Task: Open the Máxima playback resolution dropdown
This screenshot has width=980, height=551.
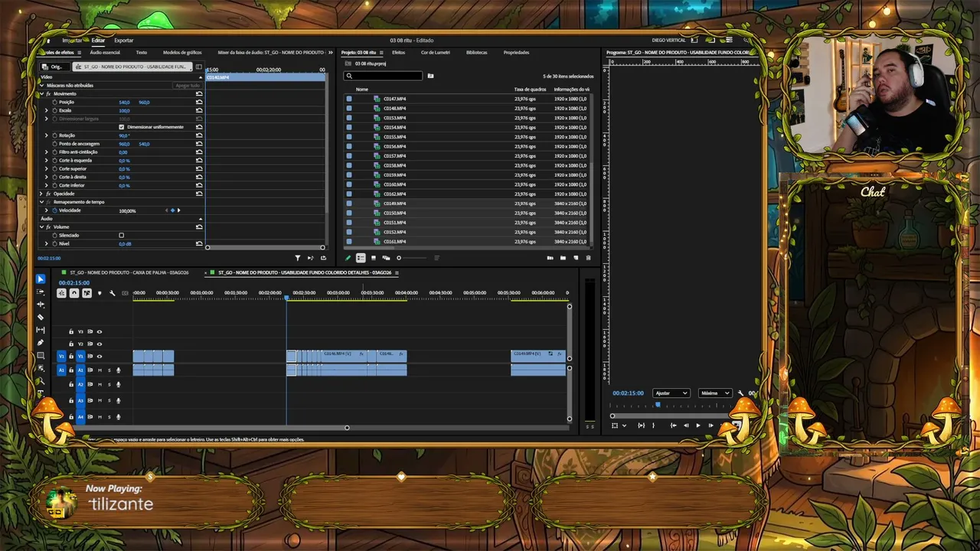Action: click(715, 393)
